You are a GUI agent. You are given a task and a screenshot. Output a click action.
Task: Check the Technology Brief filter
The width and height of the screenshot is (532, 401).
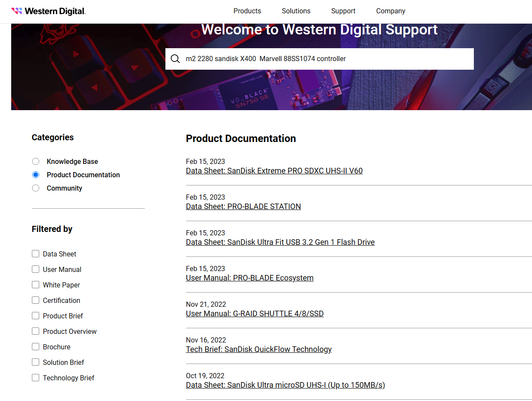pos(36,378)
